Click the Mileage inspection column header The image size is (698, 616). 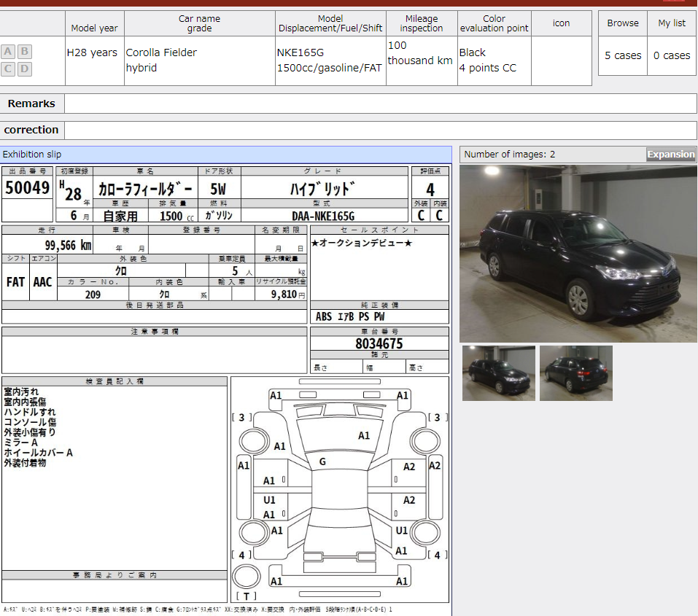point(420,23)
